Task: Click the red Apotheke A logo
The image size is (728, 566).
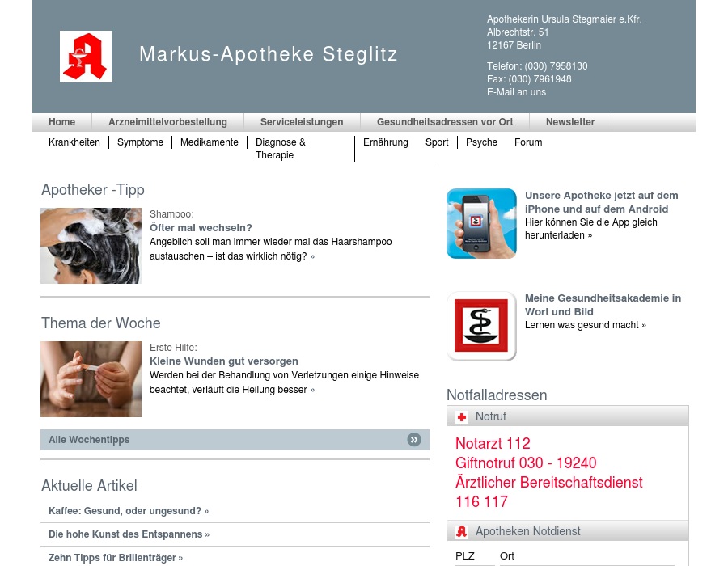Action: (86, 57)
